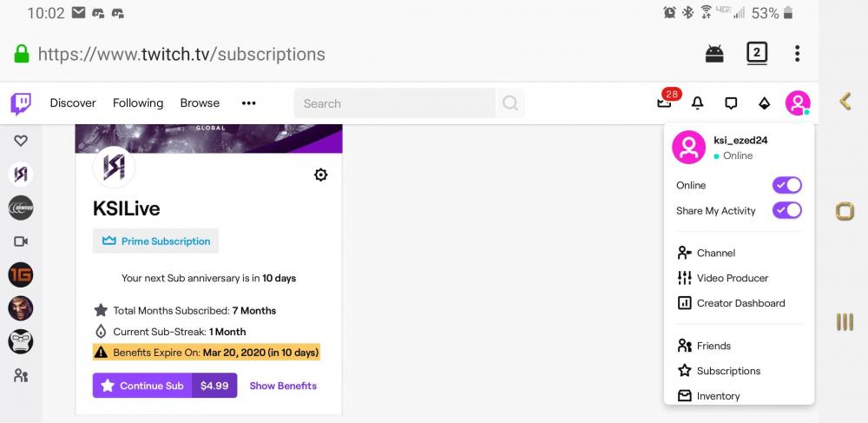This screenshot has height=423, width=868.
Task: Expand the three-dot more menu in navbar
Action: coord(249,103)
